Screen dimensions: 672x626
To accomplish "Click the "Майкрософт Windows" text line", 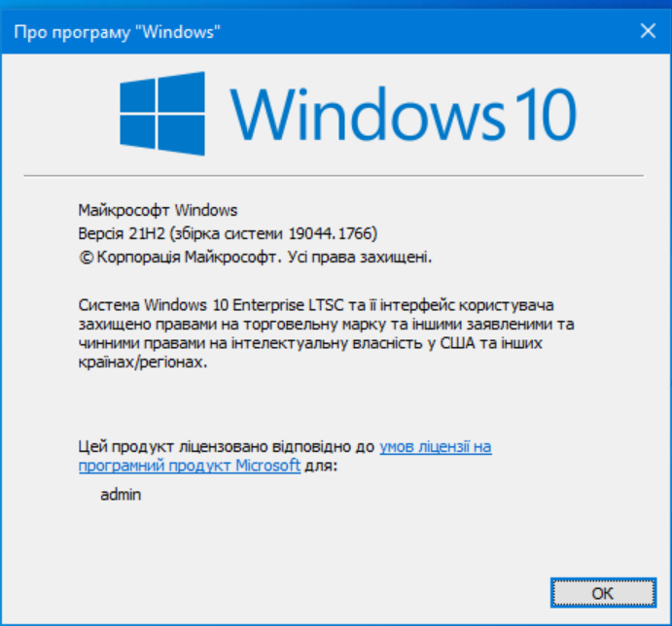I will pos(157,210).
